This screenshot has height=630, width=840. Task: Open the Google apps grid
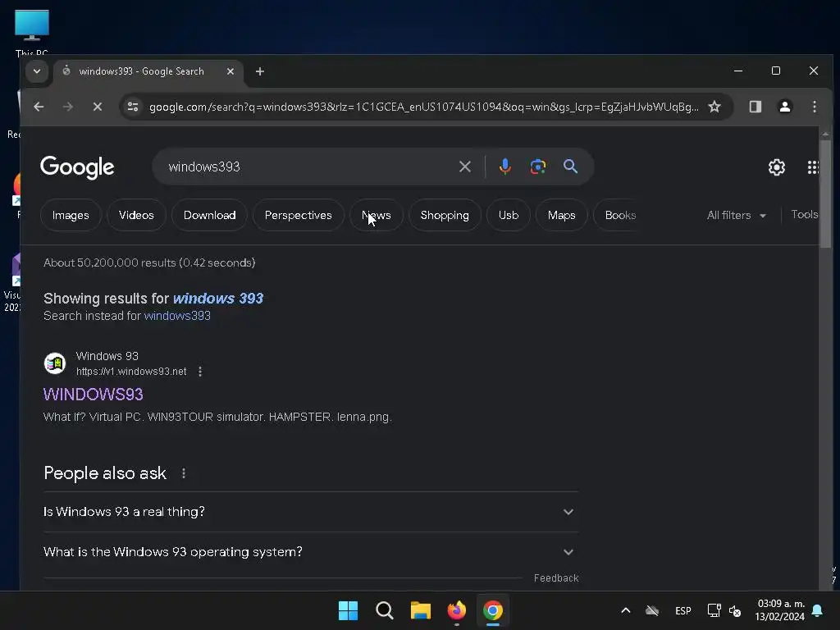(x=813, y=167)
